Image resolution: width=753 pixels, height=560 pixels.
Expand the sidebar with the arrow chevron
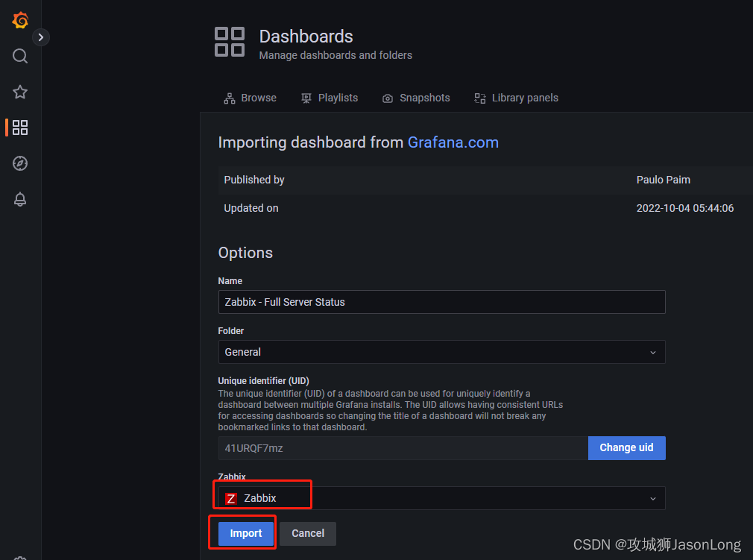click(41, 37)
